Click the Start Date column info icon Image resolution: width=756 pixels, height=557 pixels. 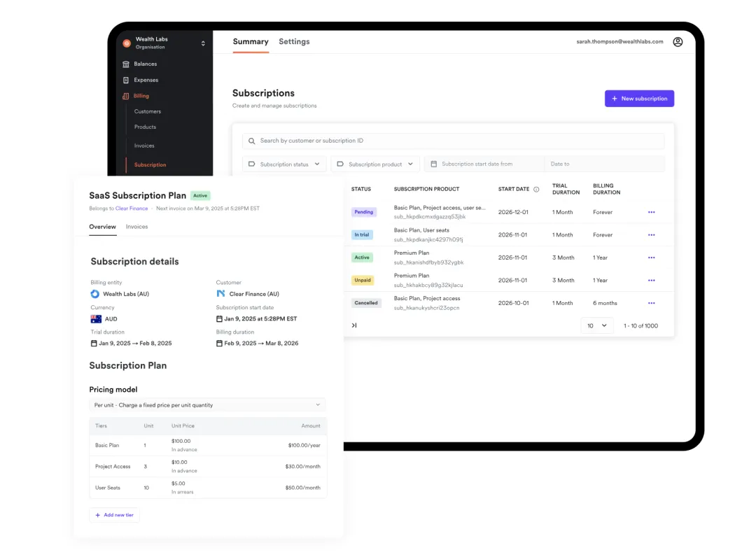[536, 190]
